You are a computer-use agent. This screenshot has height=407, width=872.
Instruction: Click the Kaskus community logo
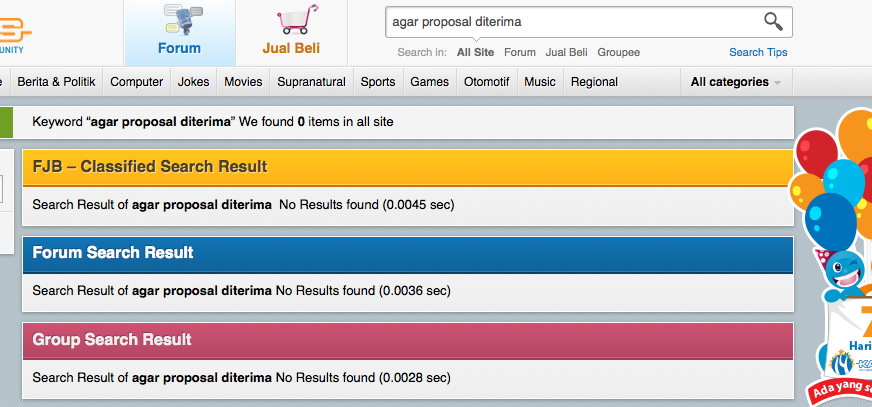pyautogui.click(x=20, y=30)
